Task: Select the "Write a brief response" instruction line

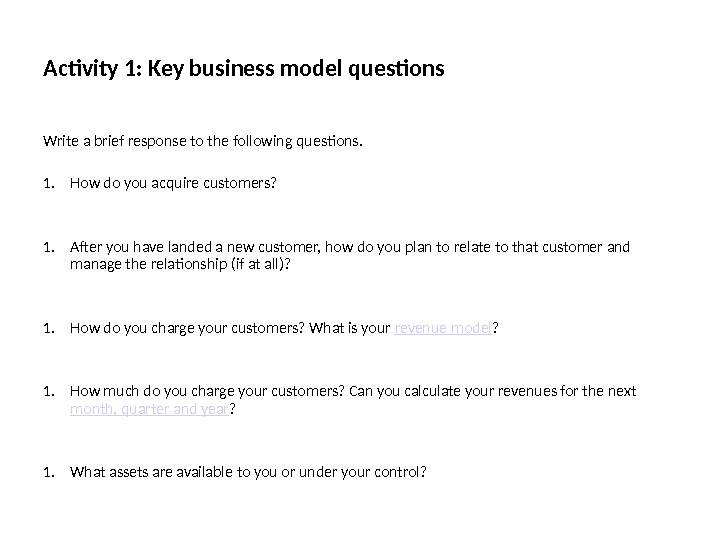Action: pyautogui.click(x=203, y=141)
